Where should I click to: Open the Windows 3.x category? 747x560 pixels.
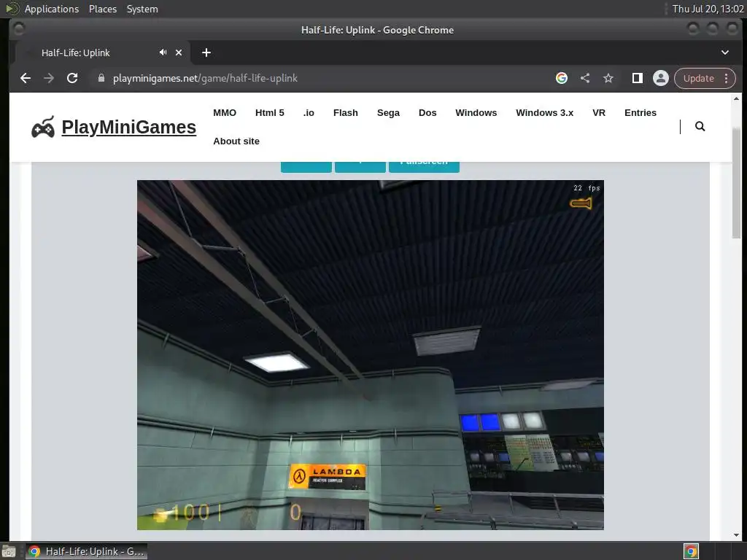tap(544, 113)
